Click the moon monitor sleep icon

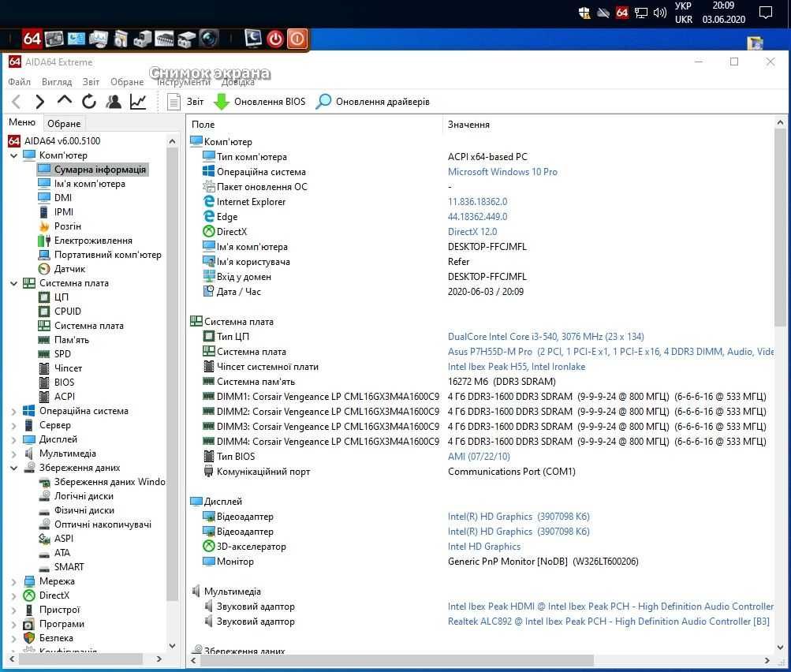pos(252,39)
